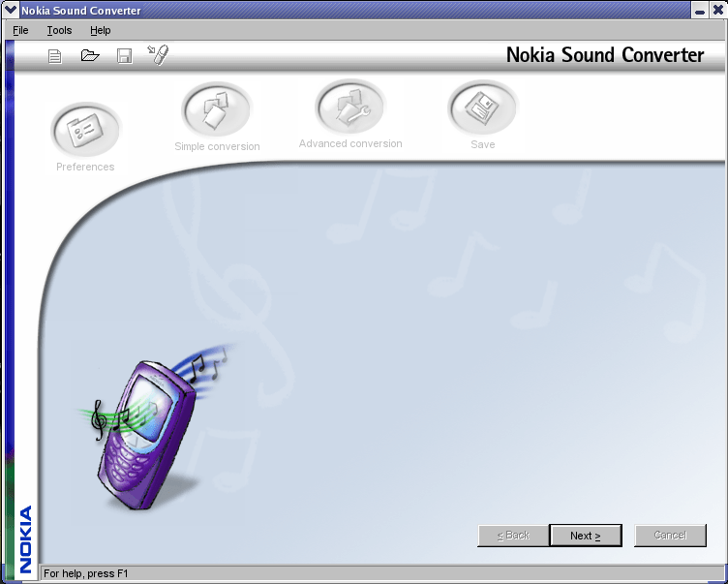
Task: Open the File menu
Action: pyautogui.click(x=20, y=30)
